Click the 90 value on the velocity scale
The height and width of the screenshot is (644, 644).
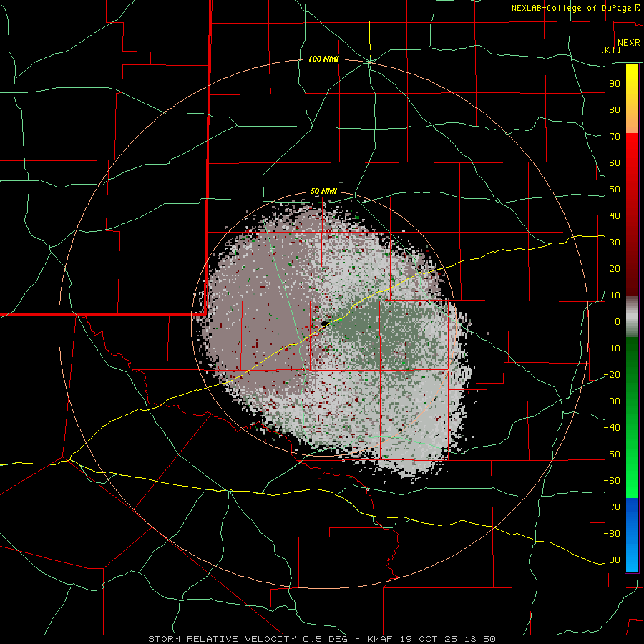[x=615, y=84]
